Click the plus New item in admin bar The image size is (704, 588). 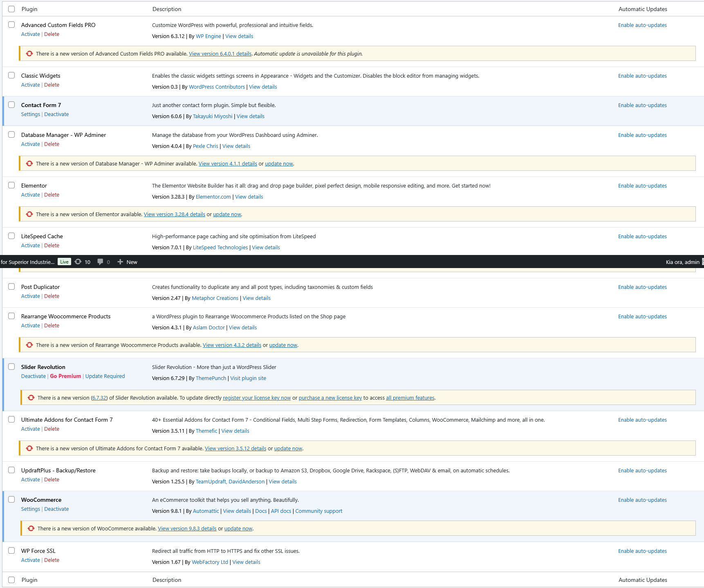tap(127, 262)
